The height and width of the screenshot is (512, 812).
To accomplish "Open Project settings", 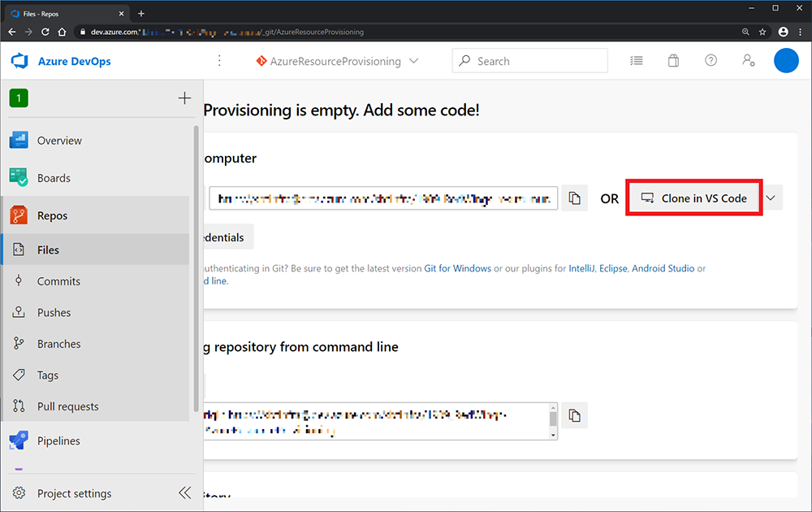I will click(74, 493).
